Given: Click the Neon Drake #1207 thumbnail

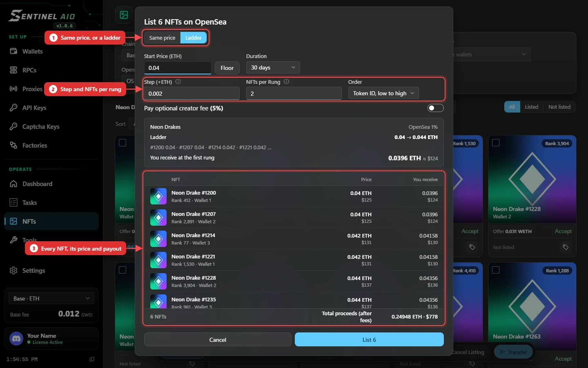Looking at the screenshot, I should coord(158,218).
